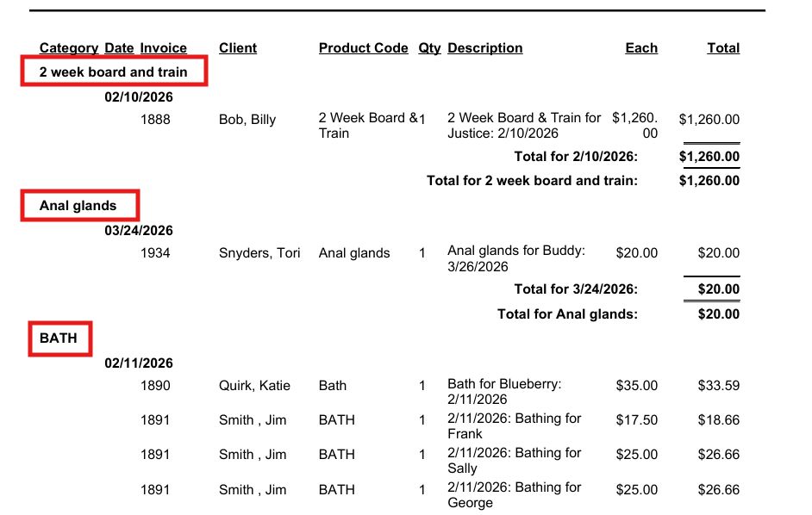Click client name "Quirk, Katie"
Image resolution: width=812 pixels, height=515 pixels.
[254, 386]
